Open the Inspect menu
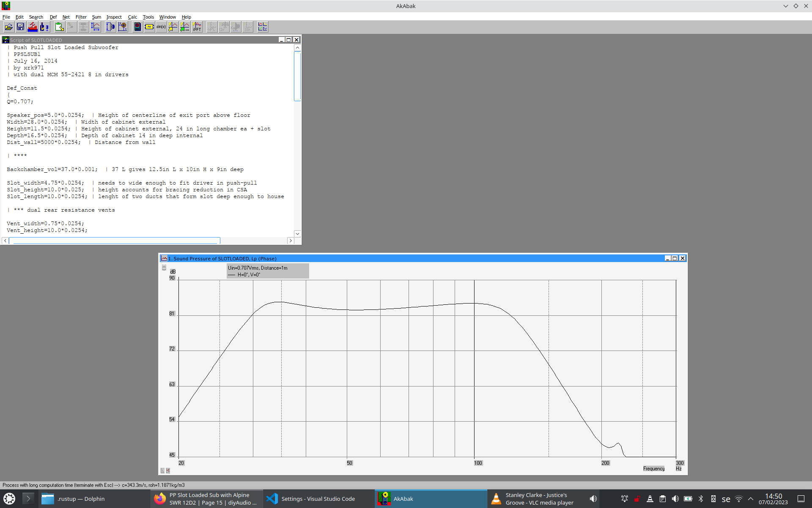Image resolution: width=812 pixels, height=508 pixels. click(114, 17)
